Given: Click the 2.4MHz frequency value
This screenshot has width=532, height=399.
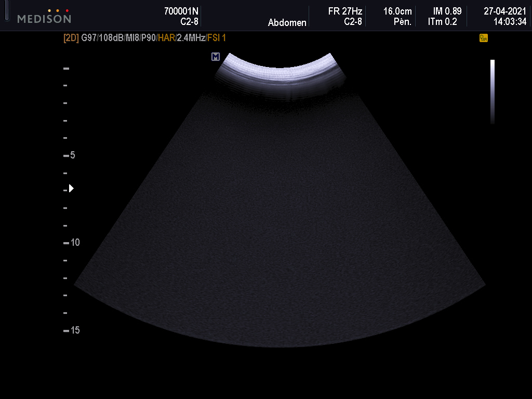Looking at the screenshot, I should click(191, 38).
